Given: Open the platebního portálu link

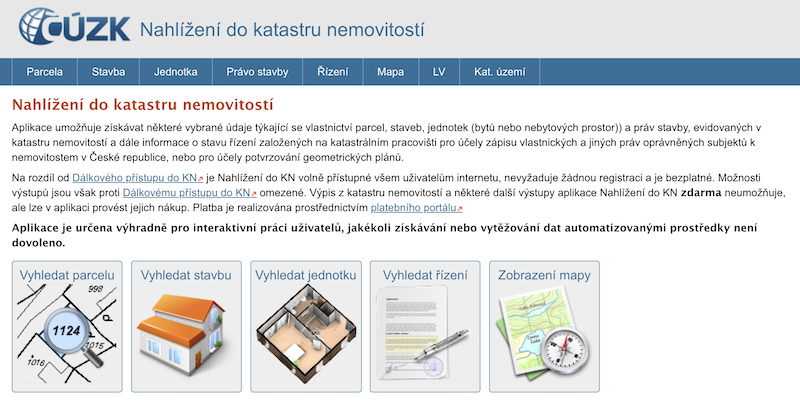Looking at the screenshot, I should click(416, 208).
